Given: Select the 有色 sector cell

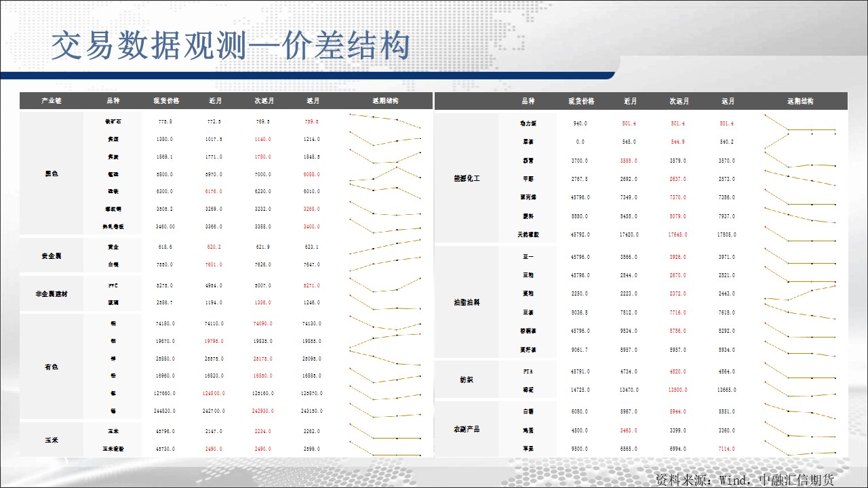Looking at the screenshot, I should 52,367.
